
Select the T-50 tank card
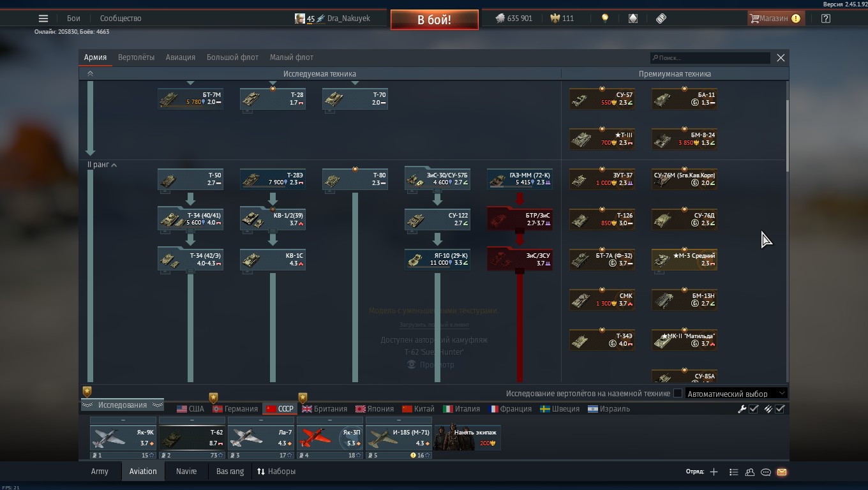(190, 179)
